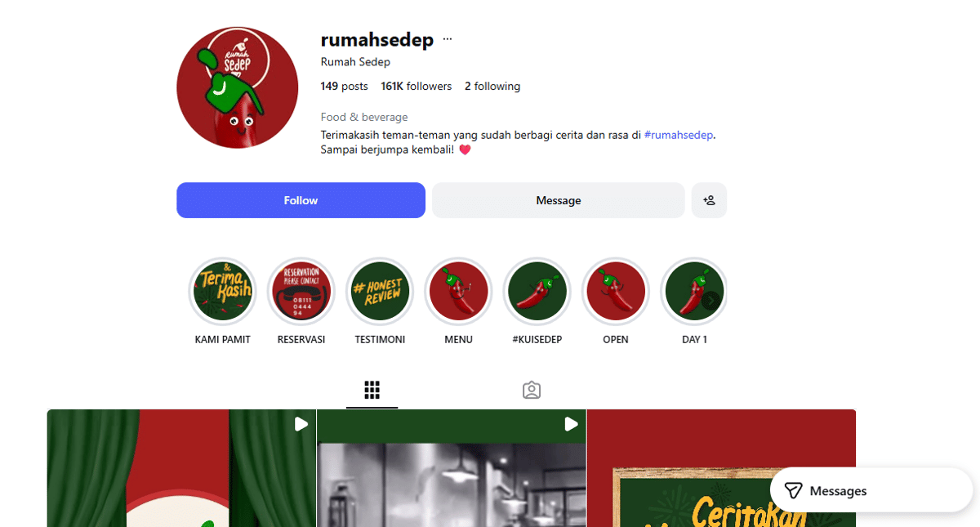Open the Rumah Sedep profile picture
The width and height of the screenshot is (980, 527).
pyautogui.click(x=238, y=87)
